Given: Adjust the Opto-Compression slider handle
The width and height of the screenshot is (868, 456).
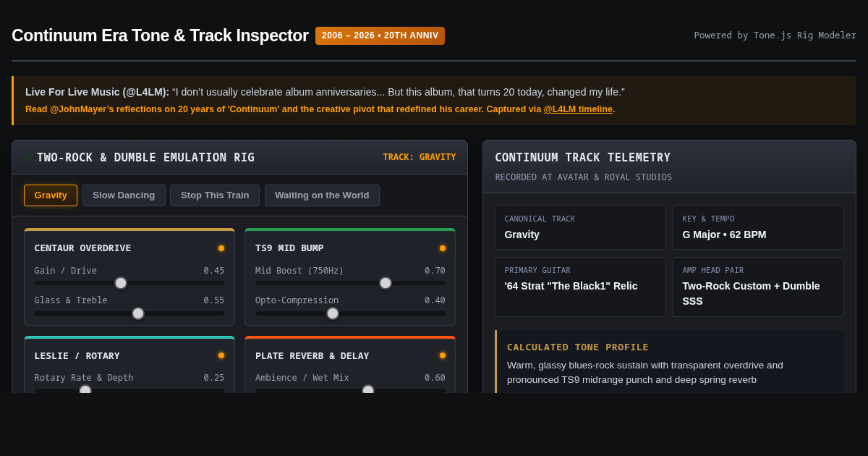Looking at the screenshot, I should 333,313.
